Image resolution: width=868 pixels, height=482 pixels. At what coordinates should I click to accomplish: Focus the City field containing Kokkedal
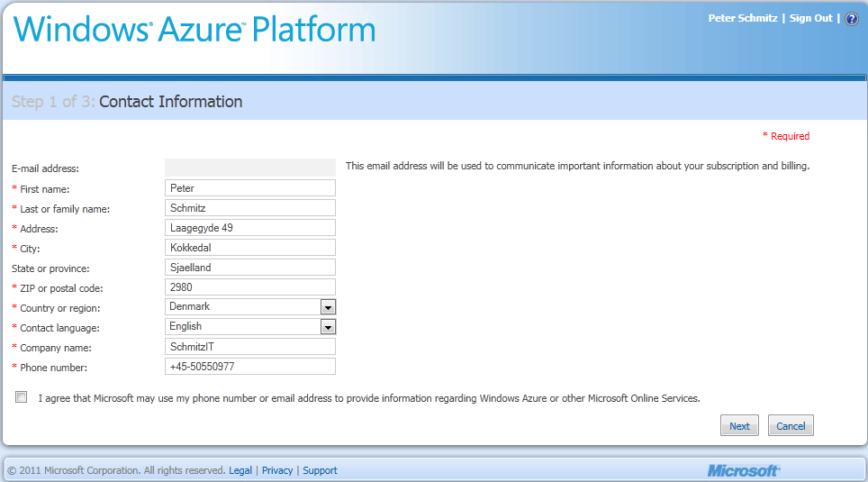pyautogui.click(x=250, y=247)
